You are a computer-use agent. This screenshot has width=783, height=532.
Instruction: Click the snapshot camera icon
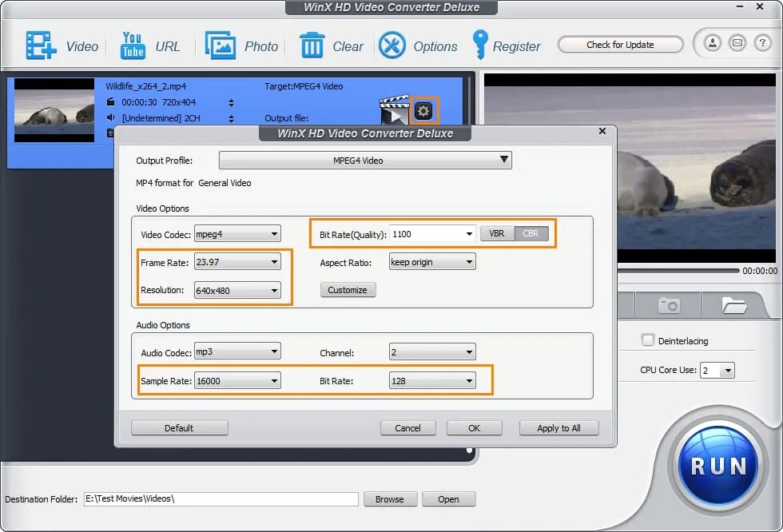[x=670, y=304]
